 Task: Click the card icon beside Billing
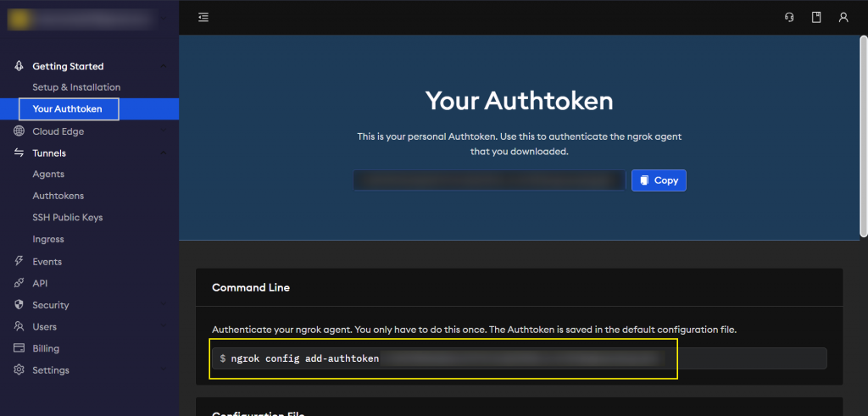pyautogui.click(x=19, y=348)
